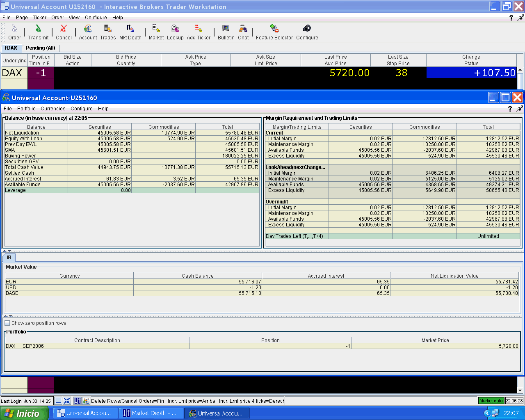Image resolution: width=525 pixels, height=420 pixels.
Task: Click the -1 position cell in ticker row
Action: point(41,73)
